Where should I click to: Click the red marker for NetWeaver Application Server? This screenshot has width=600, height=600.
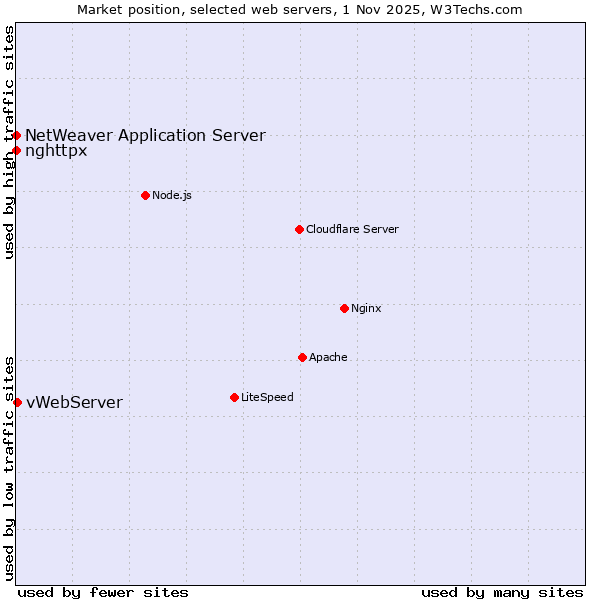(x=17, y=135)
